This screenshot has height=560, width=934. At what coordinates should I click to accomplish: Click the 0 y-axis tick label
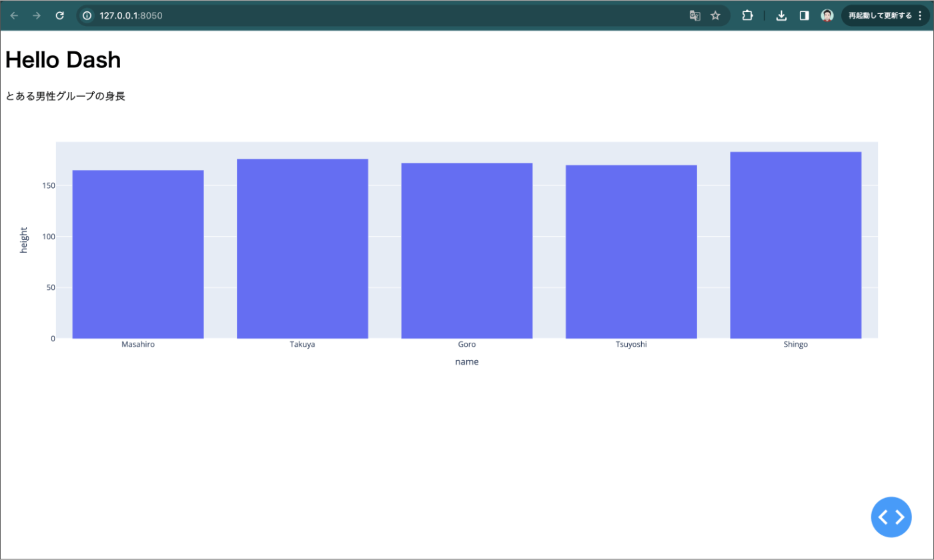pos(52,339)
